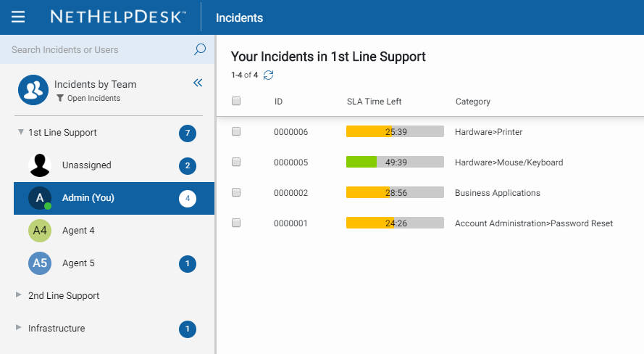Click the Unassigned silhouette avatar

coord(40,165)
